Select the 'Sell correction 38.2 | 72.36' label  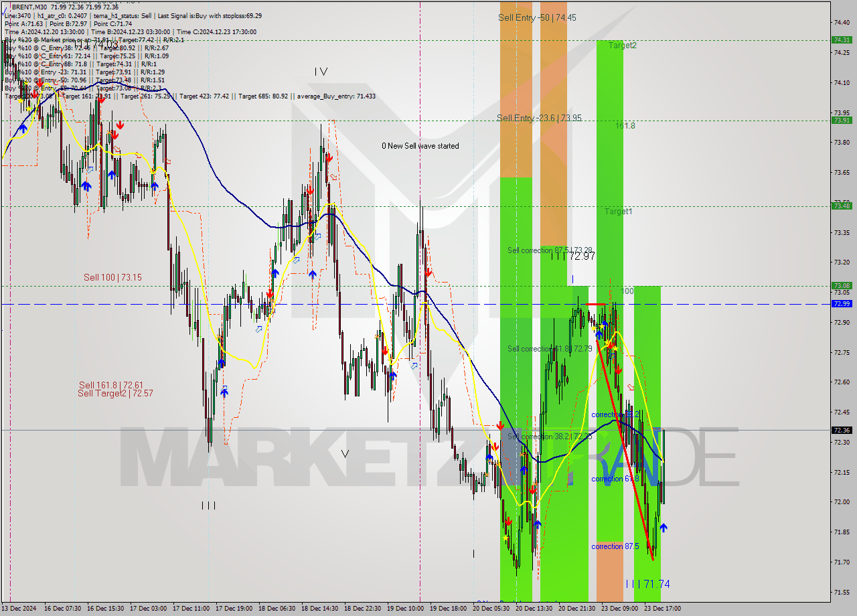[x=549, y=437]
